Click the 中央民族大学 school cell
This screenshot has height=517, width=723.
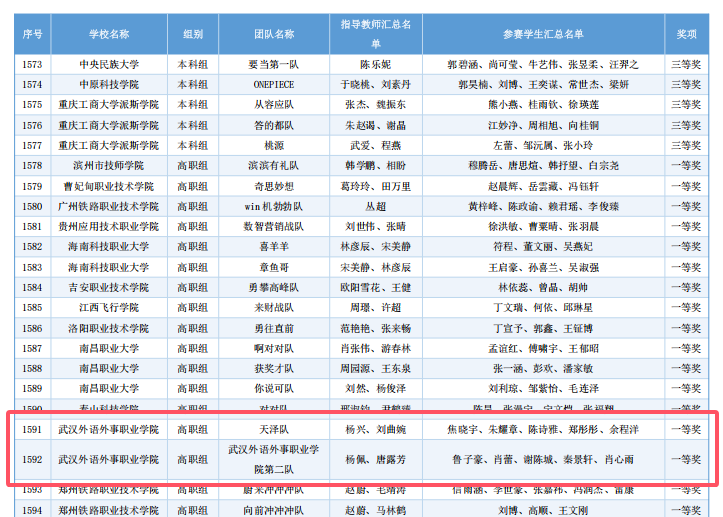tap(108, 64)
